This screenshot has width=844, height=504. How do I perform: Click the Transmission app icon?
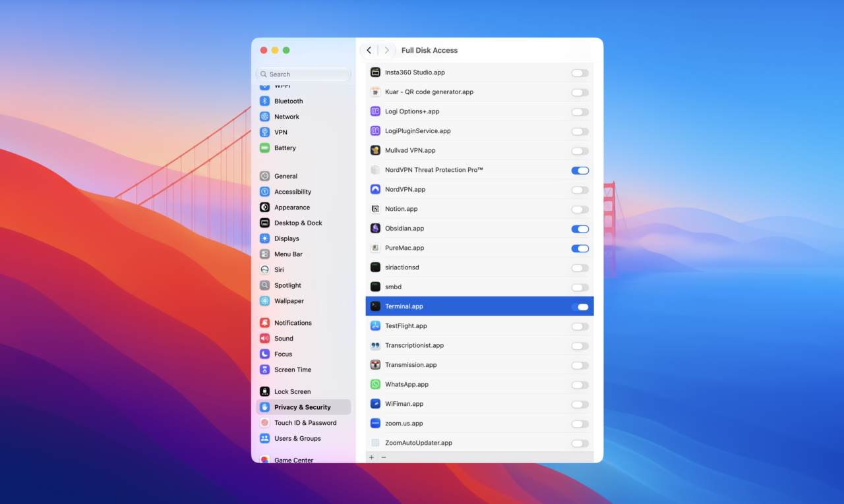pos(375,365)
